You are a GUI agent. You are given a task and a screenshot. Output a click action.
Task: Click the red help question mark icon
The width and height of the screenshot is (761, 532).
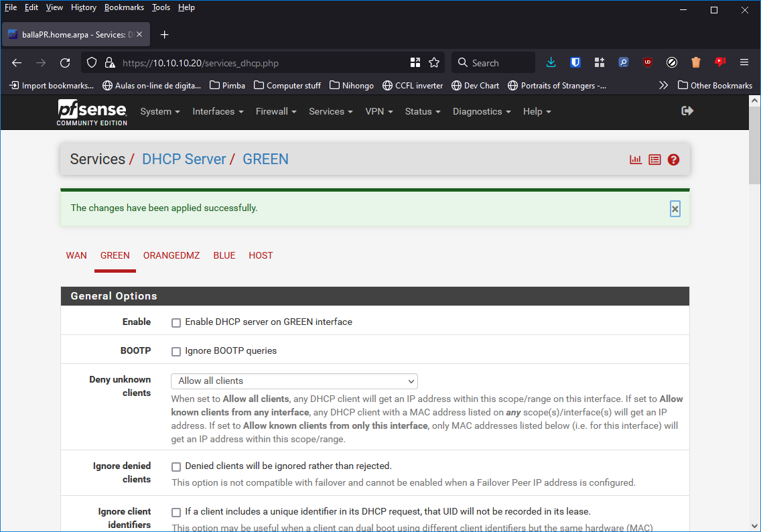click(673, 159)
